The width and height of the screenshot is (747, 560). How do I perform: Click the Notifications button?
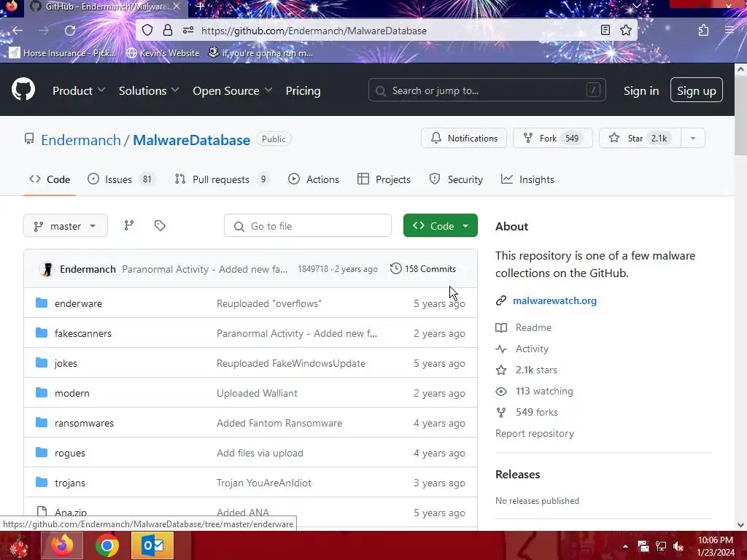coord(463,138)
